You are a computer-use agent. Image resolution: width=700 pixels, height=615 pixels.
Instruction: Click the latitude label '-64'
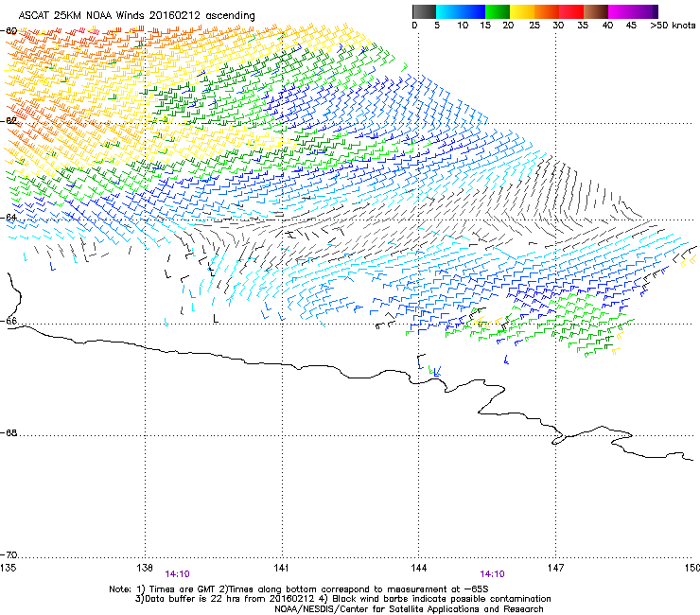point(9,218)
